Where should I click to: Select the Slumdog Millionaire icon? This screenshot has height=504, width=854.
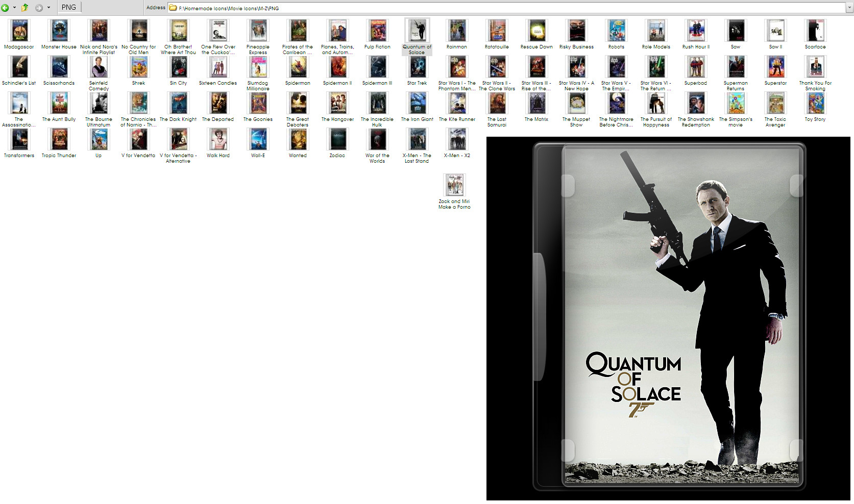(258, 67)
